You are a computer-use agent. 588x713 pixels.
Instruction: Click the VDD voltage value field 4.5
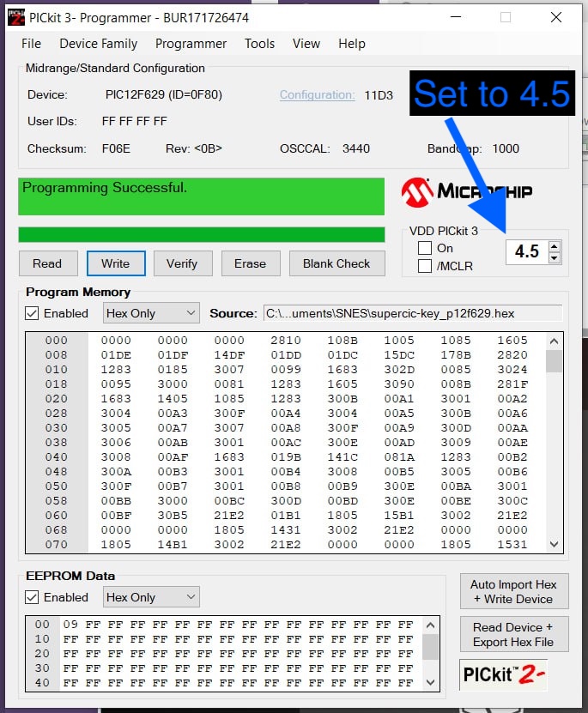(x=527, y=251)
